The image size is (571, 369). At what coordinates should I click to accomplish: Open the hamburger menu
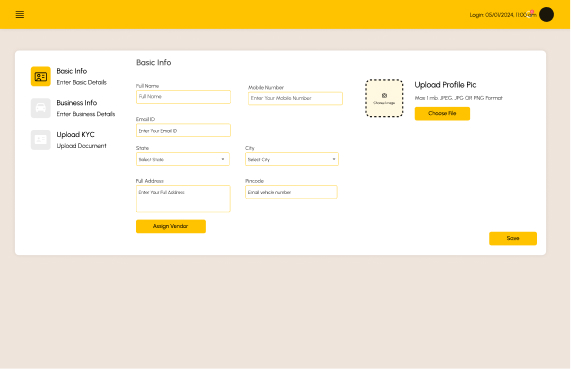(x=20, y=15)
